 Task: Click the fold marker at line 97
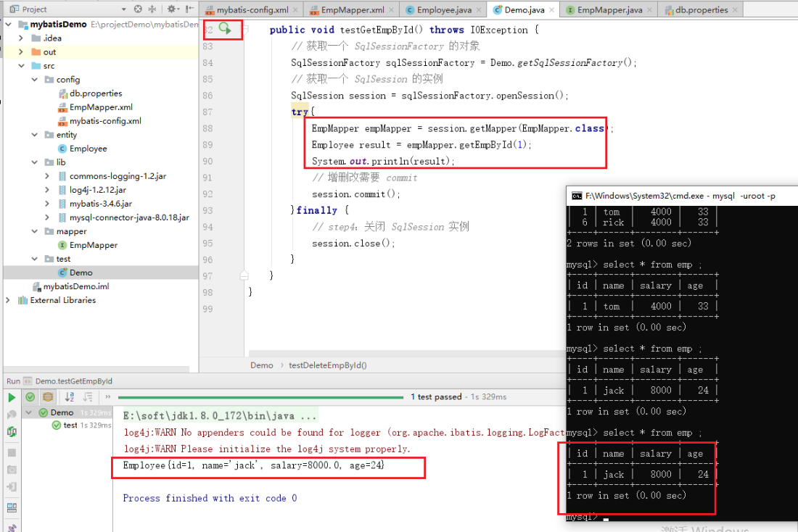(x=244, y=275)
